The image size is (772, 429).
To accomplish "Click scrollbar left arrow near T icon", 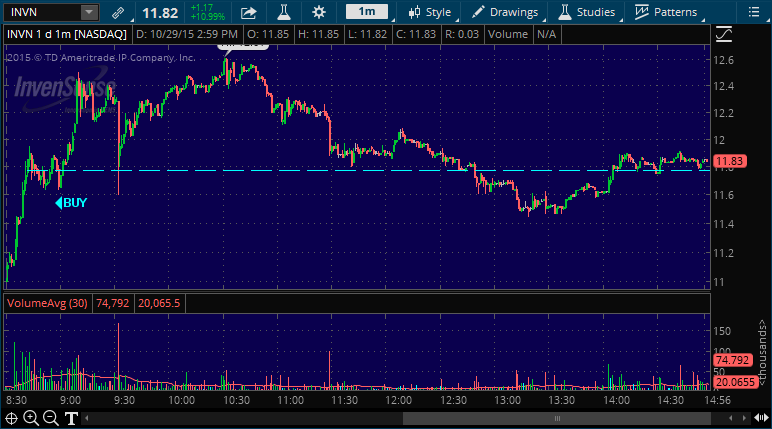I will point(87,419).
